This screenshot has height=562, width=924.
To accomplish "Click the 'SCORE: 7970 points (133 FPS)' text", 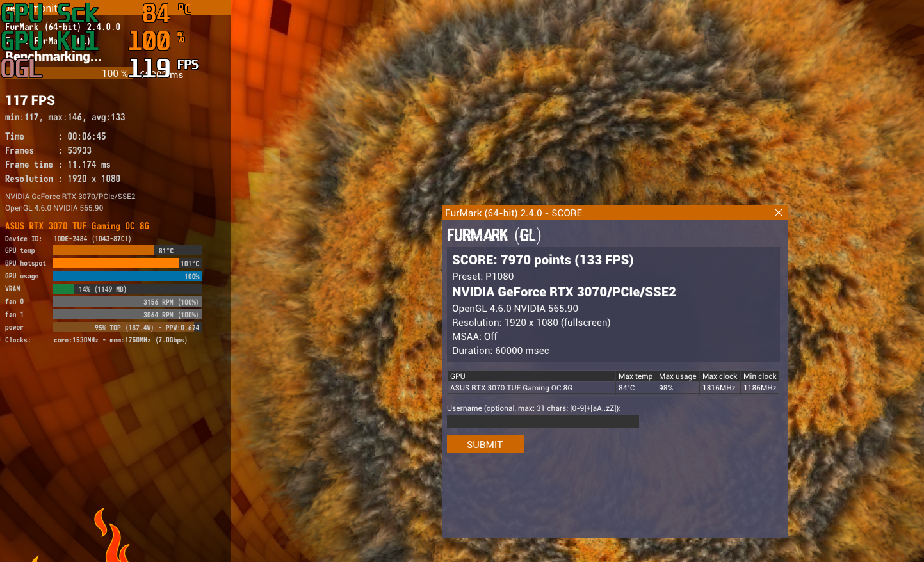I will tap(542, 260).
